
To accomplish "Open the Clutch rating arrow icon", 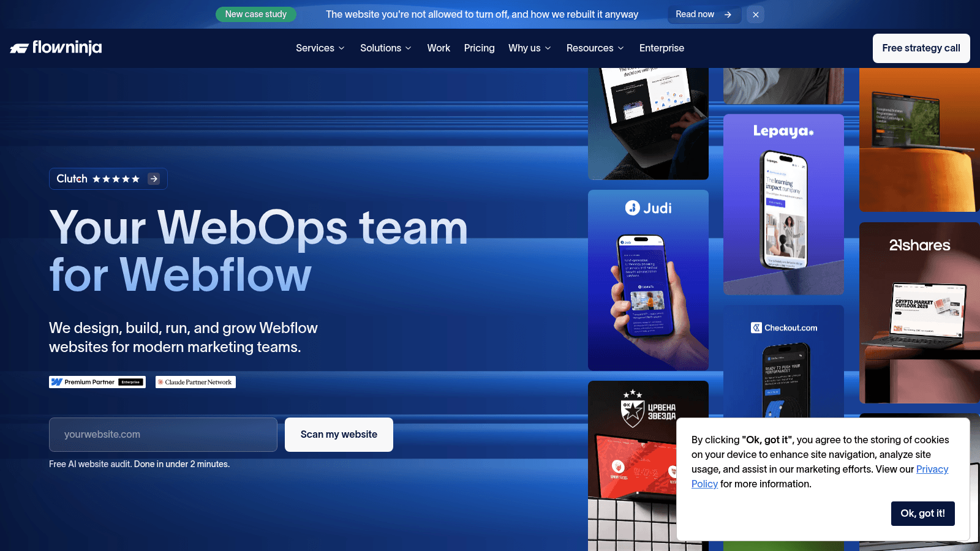I will [154, 179].
